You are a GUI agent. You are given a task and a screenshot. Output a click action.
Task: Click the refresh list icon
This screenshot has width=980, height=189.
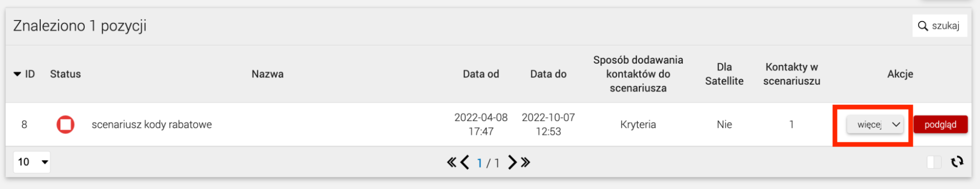[x=957, y=162]
